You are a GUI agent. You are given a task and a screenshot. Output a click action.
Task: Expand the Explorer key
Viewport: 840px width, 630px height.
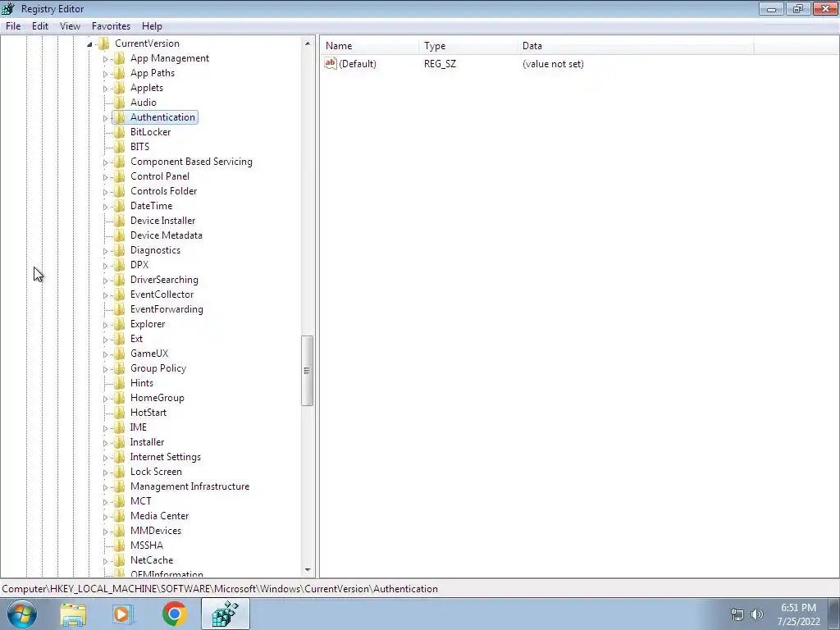[105, 325]
